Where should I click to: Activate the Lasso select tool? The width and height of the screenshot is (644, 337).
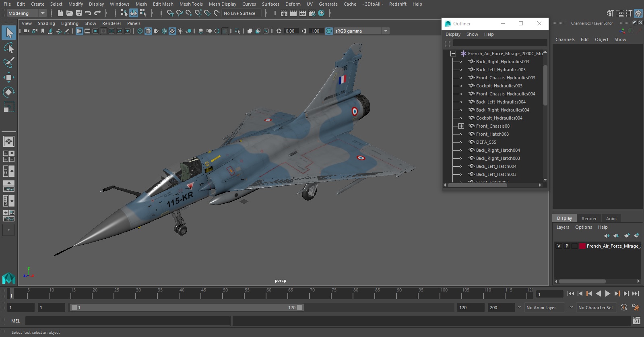tap(9, 48)
